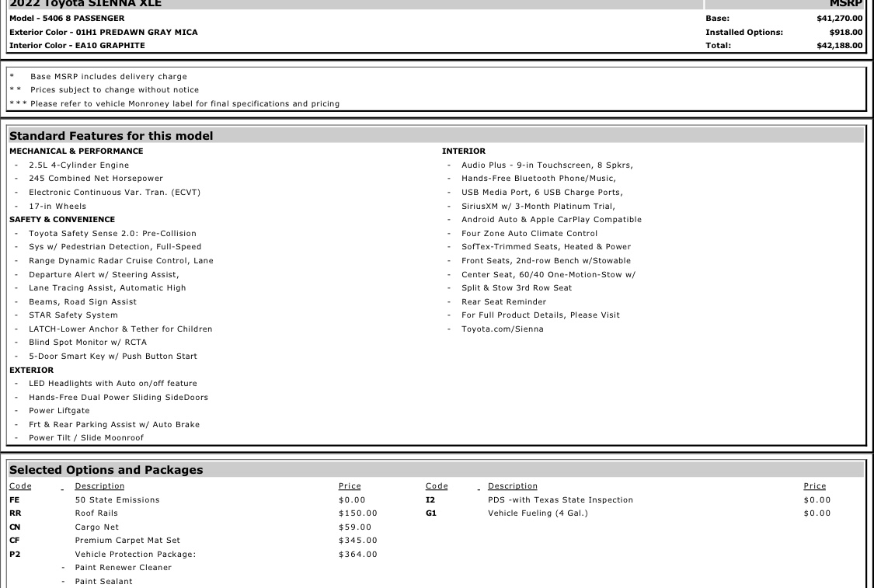Click the 'SAFETY & CONVENIENCE' subheading

tap(62, 220)
